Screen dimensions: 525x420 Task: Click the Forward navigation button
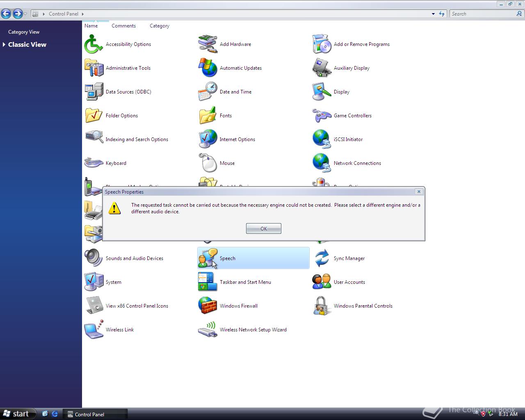17,14
